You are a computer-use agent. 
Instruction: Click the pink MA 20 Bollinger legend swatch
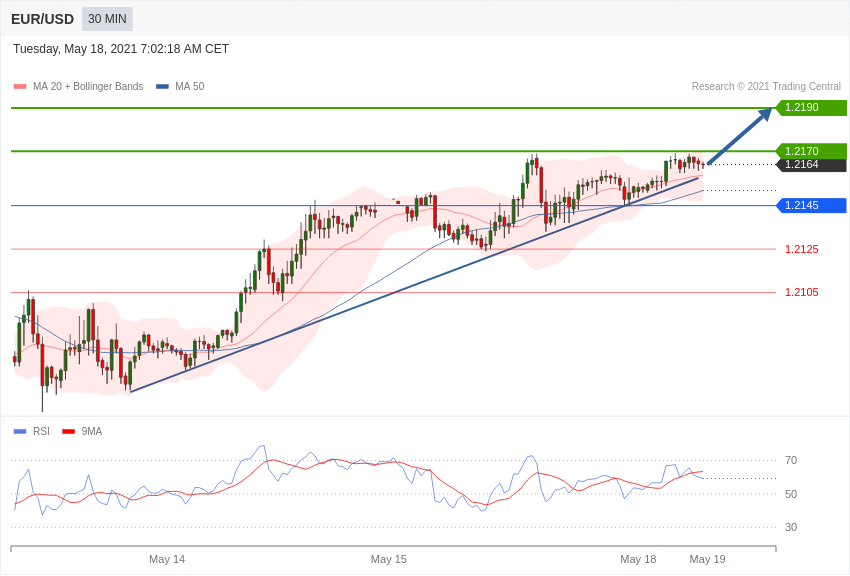[20, 87]
